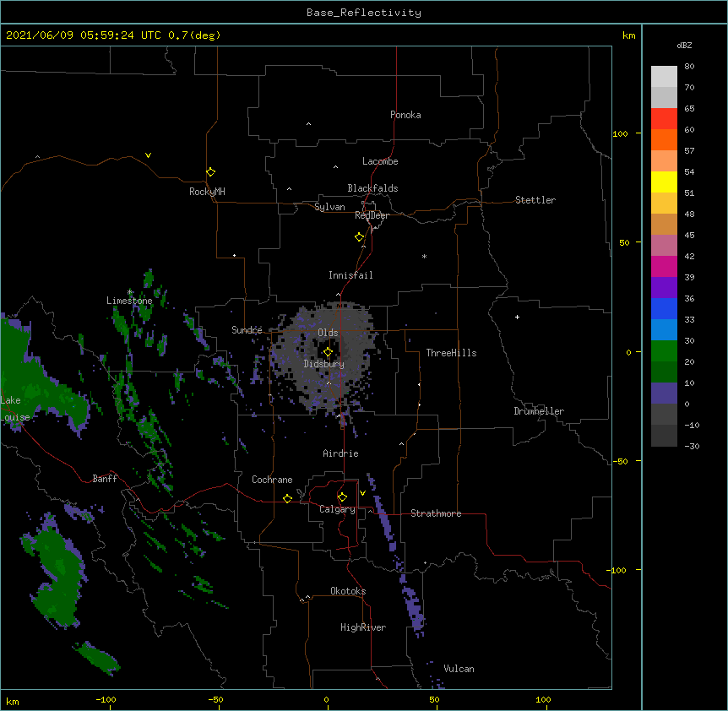The height and width of the screenshot is (711, 728).
Task: Pick the magenta 39-42 dBZ legend swatch
Action: pyautogui.click(x=664, y=266)
